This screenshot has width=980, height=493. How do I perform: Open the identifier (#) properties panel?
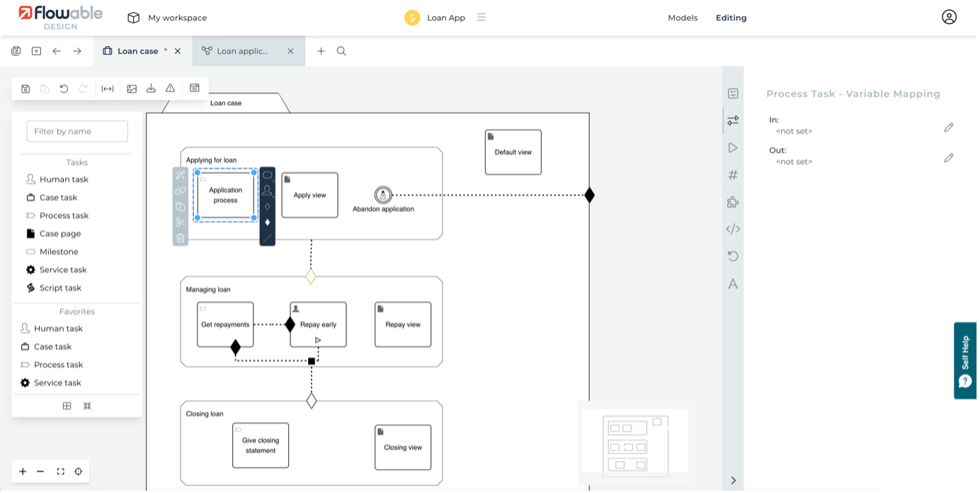[x=733, y=174]
